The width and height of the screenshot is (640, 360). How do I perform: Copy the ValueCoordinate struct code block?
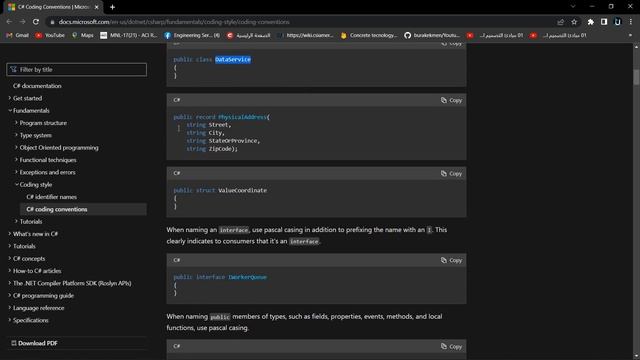pyautogui.click(x=451, y=173)
